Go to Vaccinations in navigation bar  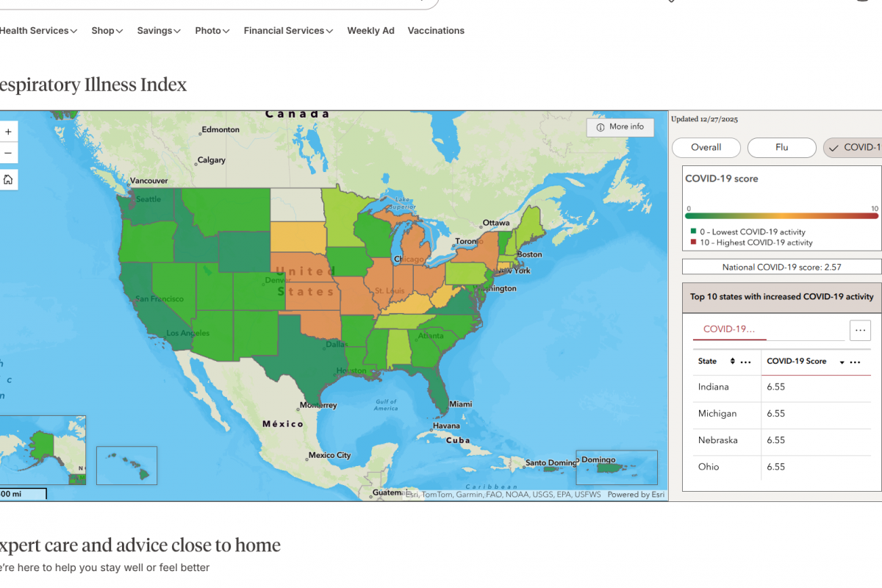click(436, 31)
